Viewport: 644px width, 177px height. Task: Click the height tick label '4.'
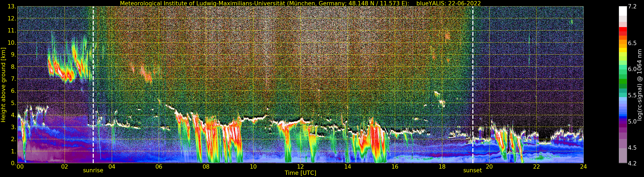coord(13,115)
